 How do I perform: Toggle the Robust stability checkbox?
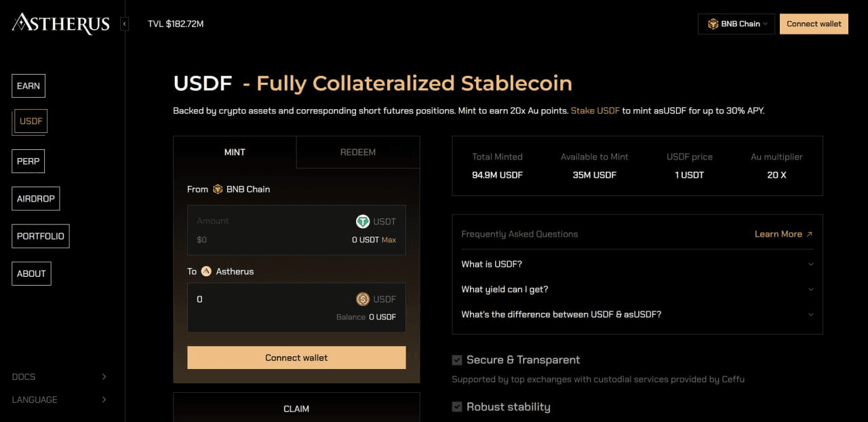coord(457,407)
